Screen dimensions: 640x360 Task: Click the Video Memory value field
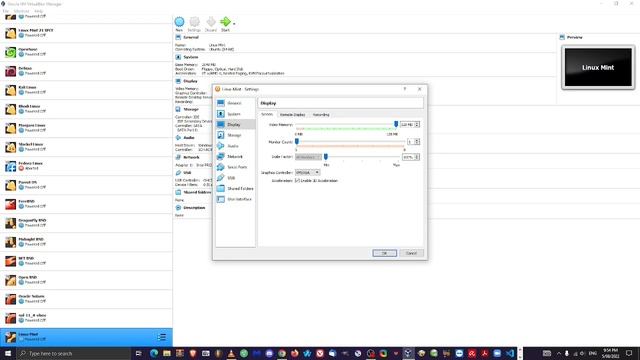pos(410,124)
